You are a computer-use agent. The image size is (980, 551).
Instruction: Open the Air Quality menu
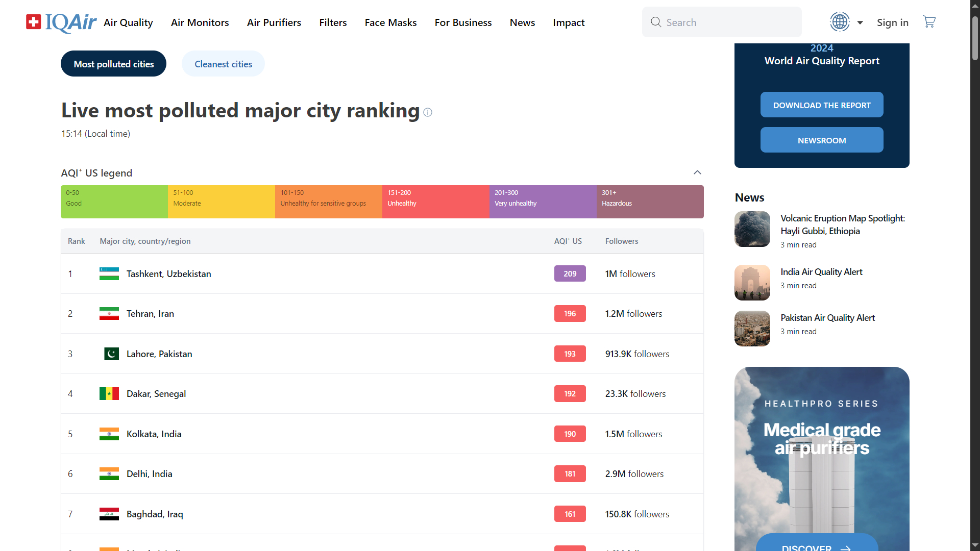click(x=128, y=22)
